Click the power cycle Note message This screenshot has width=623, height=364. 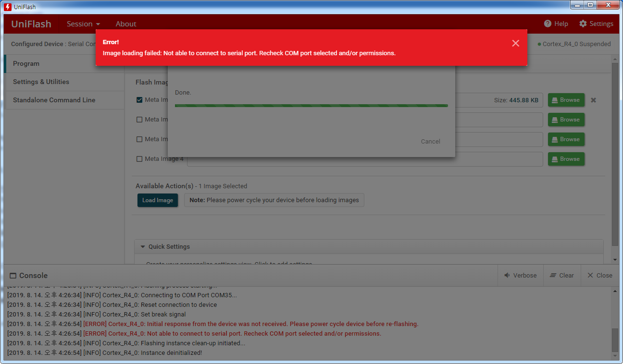[274, 200]
